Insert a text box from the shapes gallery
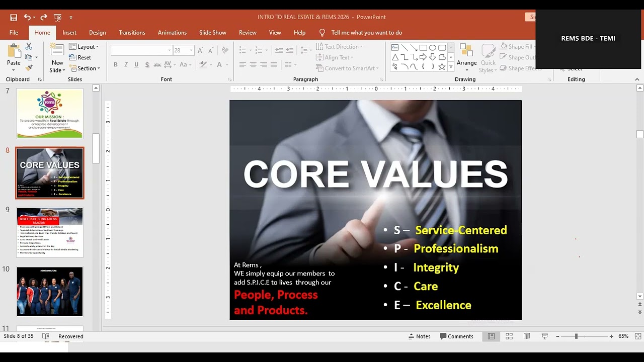The image size is (644, 362). (x=395, y=48)
